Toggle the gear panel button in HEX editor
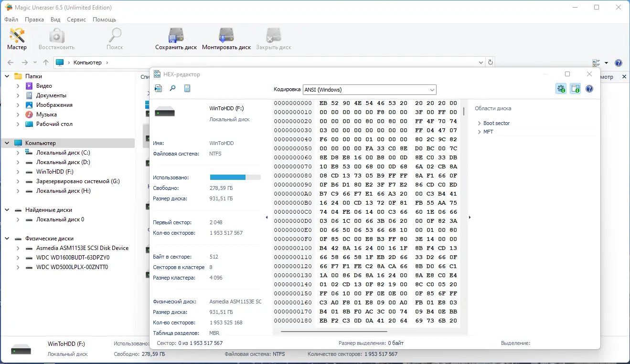Viewport: 630px width, 364px height. pos(561,89)
